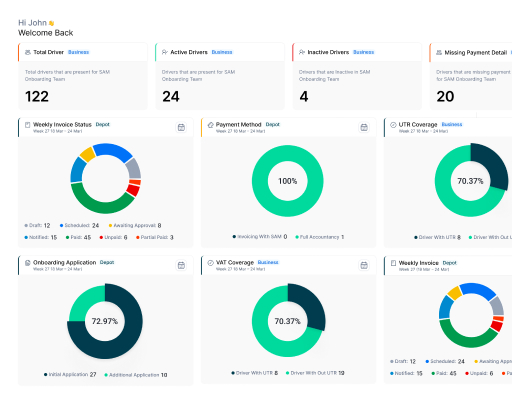Viewport: 512px width, 400px height.
Task: Toggle Full Accountancy legend item
Action: [x=320, y=237]
